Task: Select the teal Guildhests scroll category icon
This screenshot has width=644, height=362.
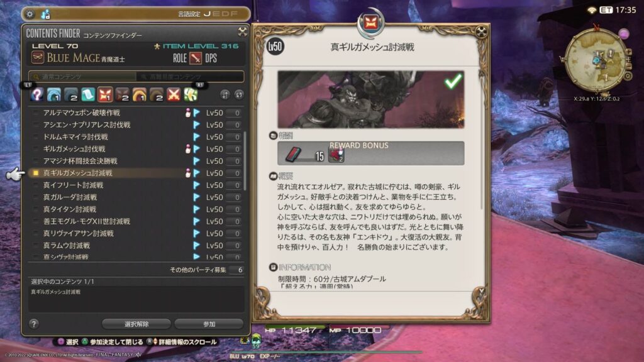Action: tap(88, 95)
